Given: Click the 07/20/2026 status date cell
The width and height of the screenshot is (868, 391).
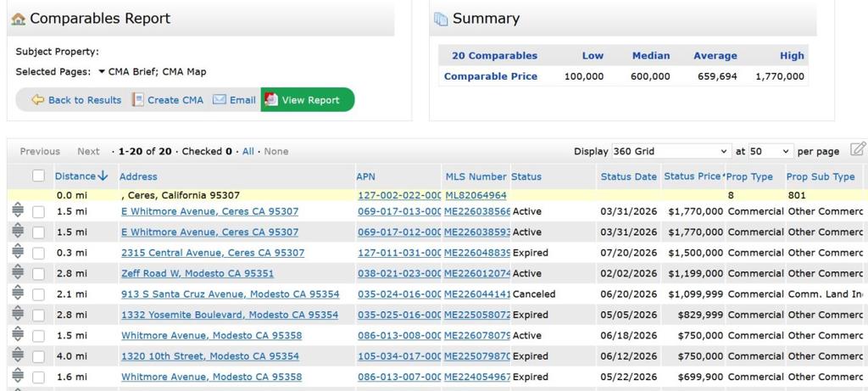Looking at the screenshot, I should (629, 253).
